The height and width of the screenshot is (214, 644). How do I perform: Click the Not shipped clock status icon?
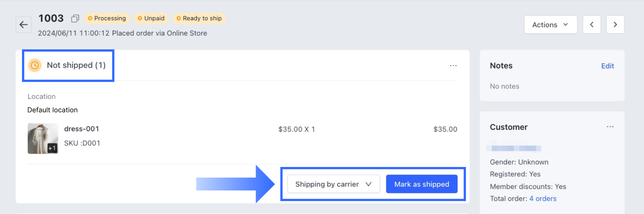point(35,65)
